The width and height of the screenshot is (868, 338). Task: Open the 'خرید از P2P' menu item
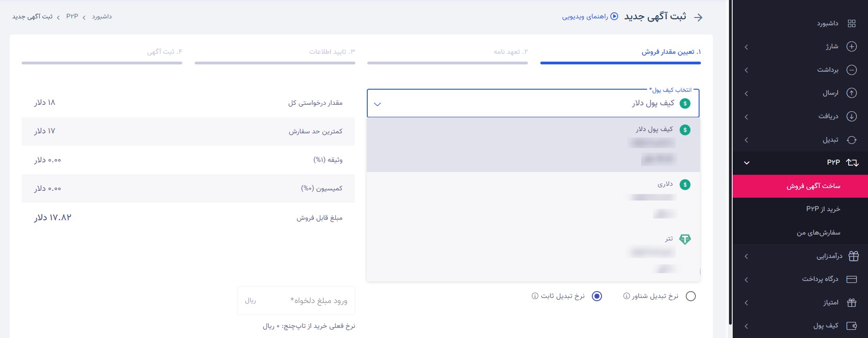click(823, 209)
